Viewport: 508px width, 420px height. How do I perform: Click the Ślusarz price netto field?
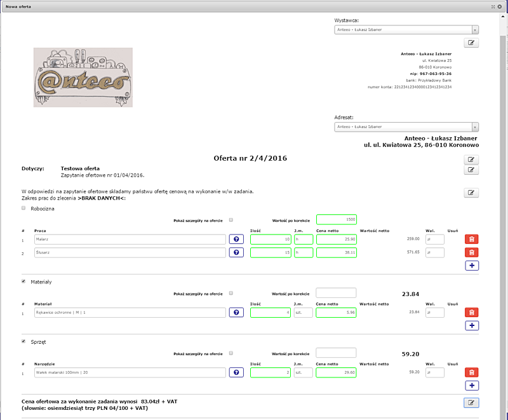point(336,252)
